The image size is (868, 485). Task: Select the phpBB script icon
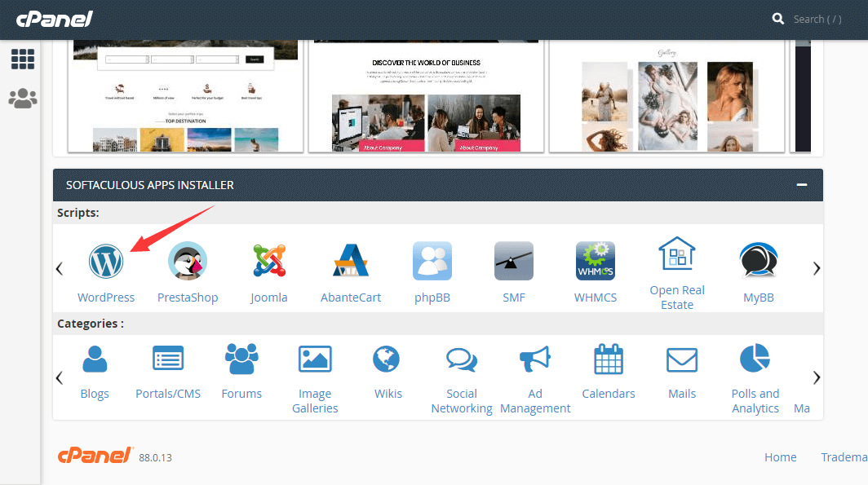432,261
